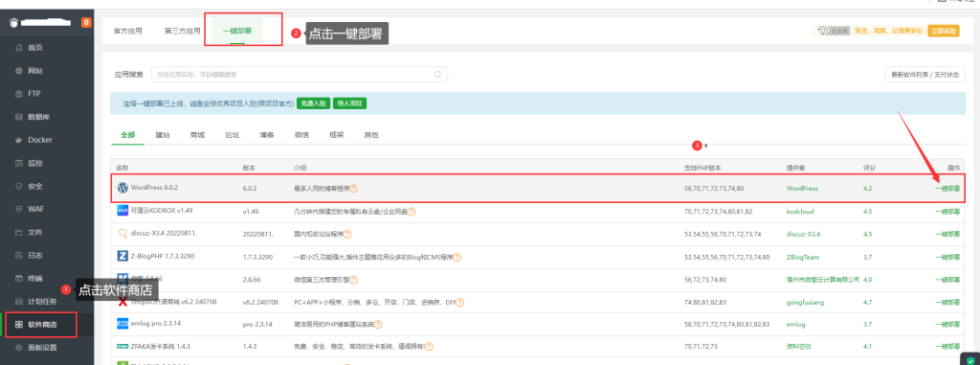Click the discuz app icon in list

[x=122, y=234]
